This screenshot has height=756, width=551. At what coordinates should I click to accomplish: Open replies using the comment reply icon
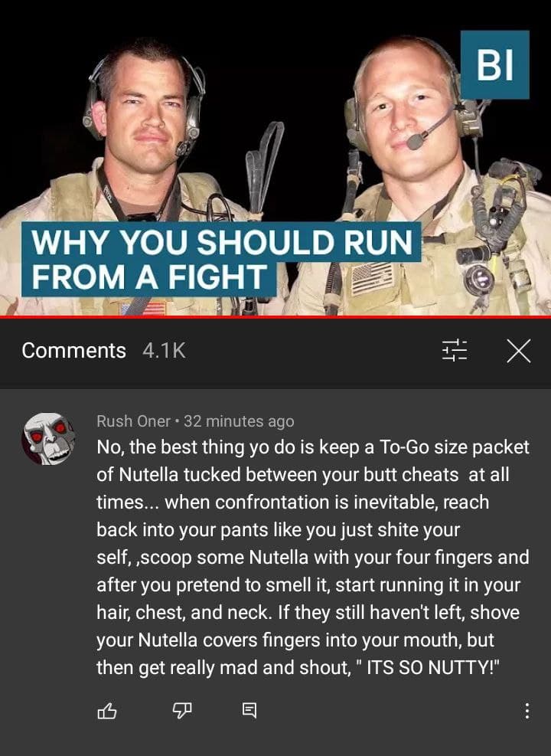(x=249, y=710)
